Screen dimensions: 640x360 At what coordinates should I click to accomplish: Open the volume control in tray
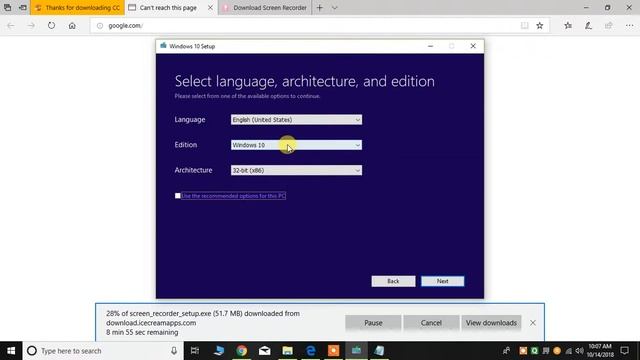[579, 351]
